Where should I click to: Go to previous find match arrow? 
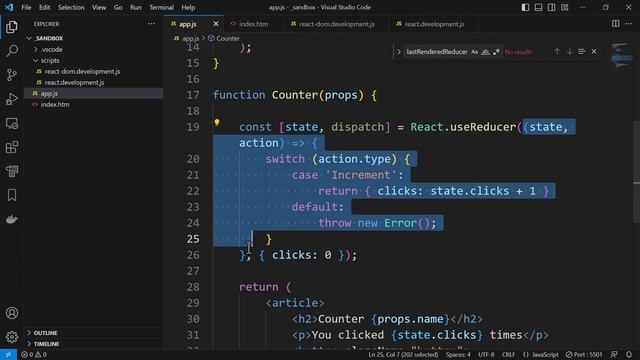[557, 52]
